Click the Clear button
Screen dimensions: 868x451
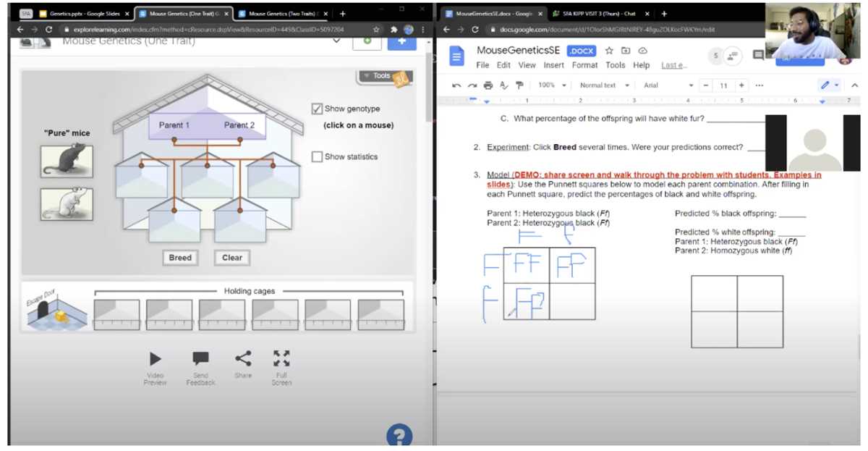click(232, 258)
